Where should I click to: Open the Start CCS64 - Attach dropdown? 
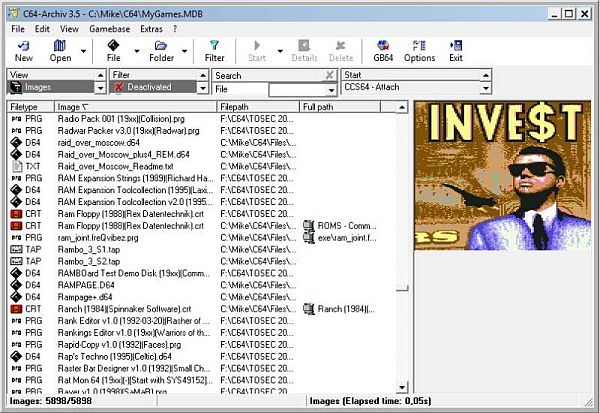pos(486,88)
